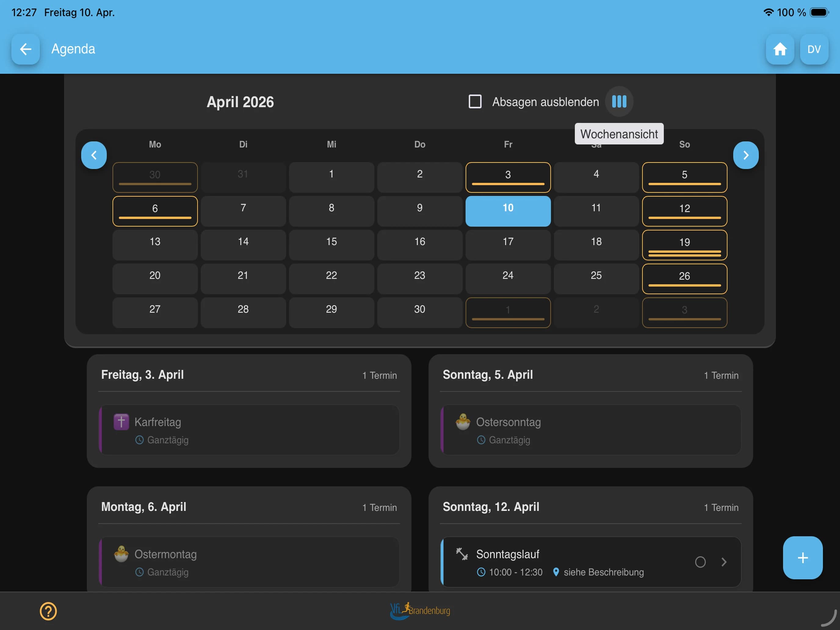Open the Ostermontag event entry
The height and width of the screenshot is (630, 840).
249,562
